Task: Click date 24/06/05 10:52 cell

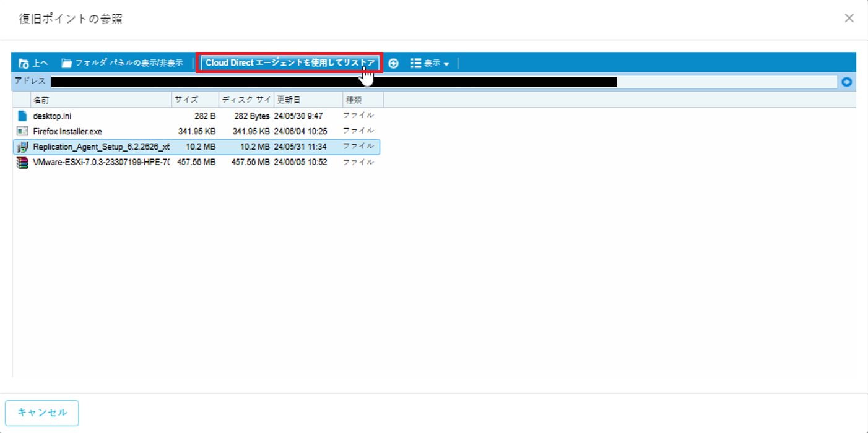Action: click(301, 162)
